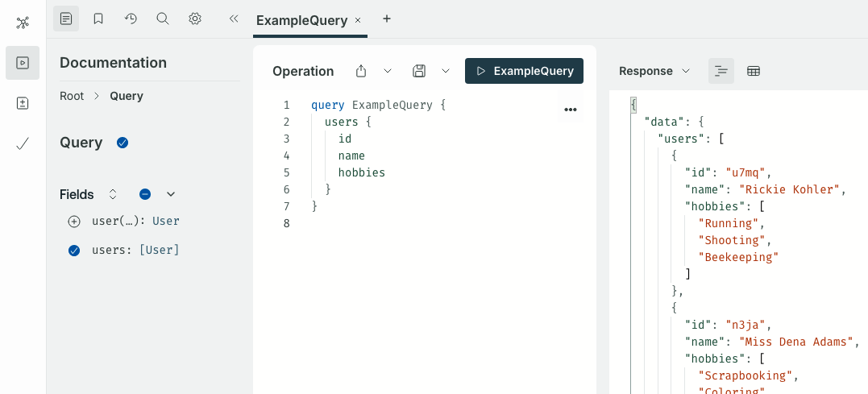868x394 pixels.
Task: Click the save operation icon
Action: point(419,71)
